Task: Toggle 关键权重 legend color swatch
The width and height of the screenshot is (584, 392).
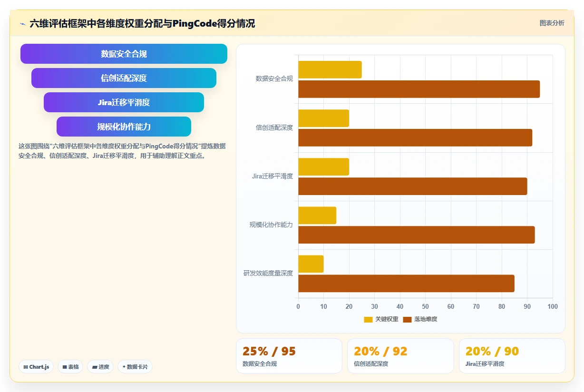Action: [369, 319]
